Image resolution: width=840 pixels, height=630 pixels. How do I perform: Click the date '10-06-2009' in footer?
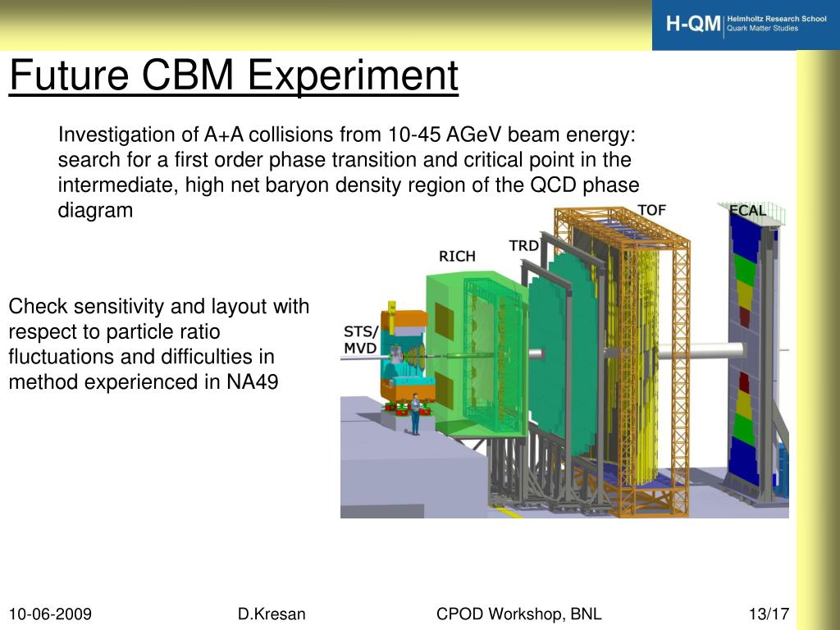[x=50, y=614]
